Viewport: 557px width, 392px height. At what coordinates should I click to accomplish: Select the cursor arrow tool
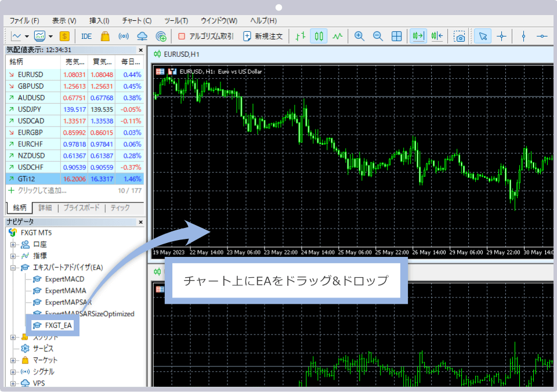483,36
